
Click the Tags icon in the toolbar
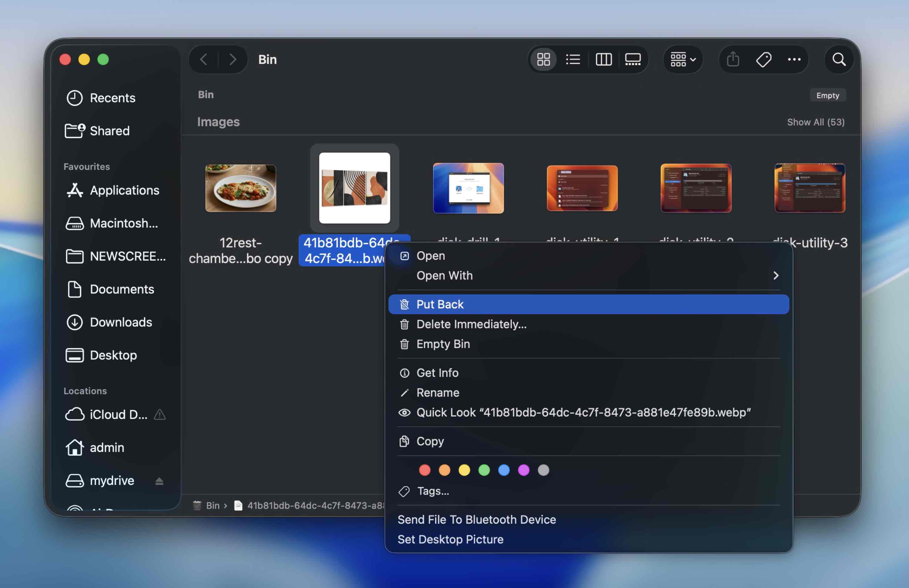(x=764, y=60)
